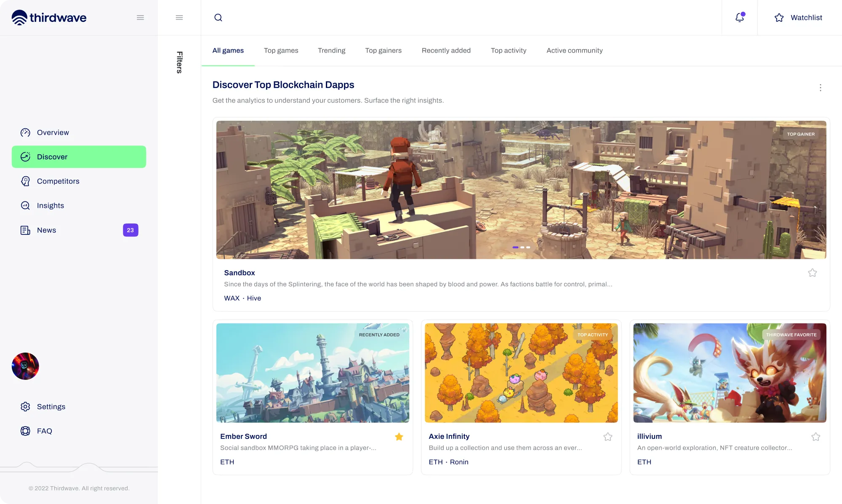Image resolution: width=842 pixels, height=504 pixels.
Task: Open FAQ in sidebar
Action: click(x=79, y=431)
